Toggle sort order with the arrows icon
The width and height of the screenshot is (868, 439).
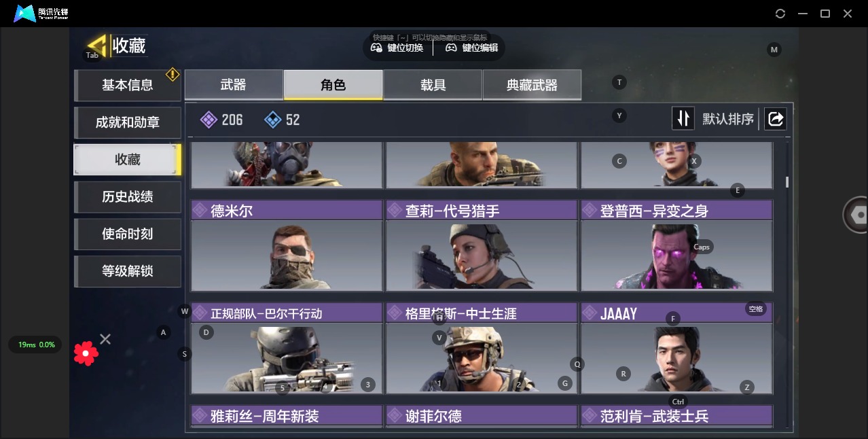683,119
